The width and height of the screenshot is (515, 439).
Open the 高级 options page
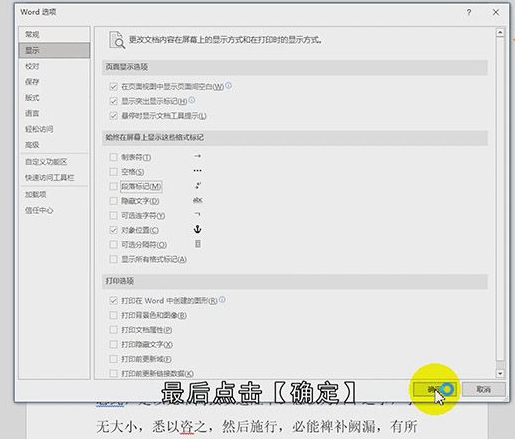54,145
